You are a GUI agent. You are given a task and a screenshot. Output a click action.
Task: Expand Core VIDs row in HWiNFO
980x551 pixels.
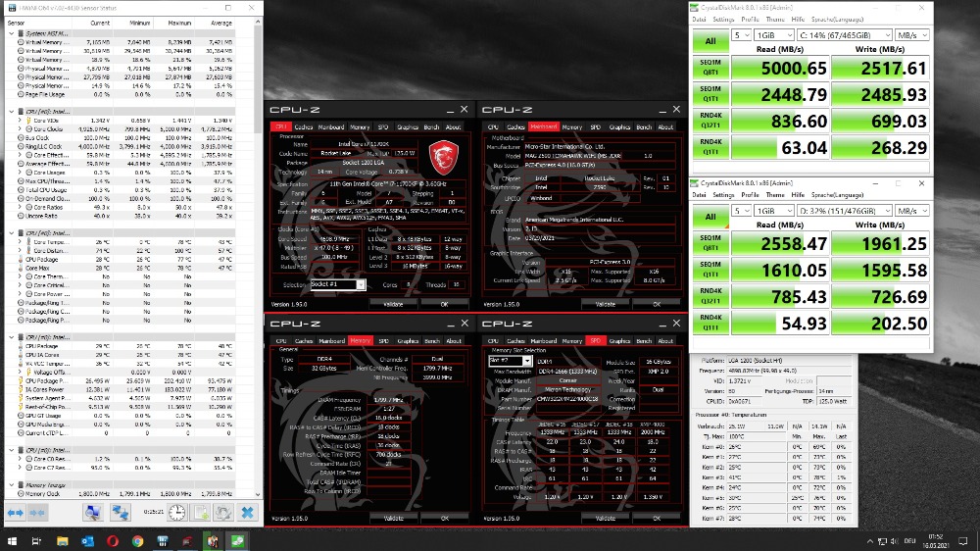pos(20,120)
